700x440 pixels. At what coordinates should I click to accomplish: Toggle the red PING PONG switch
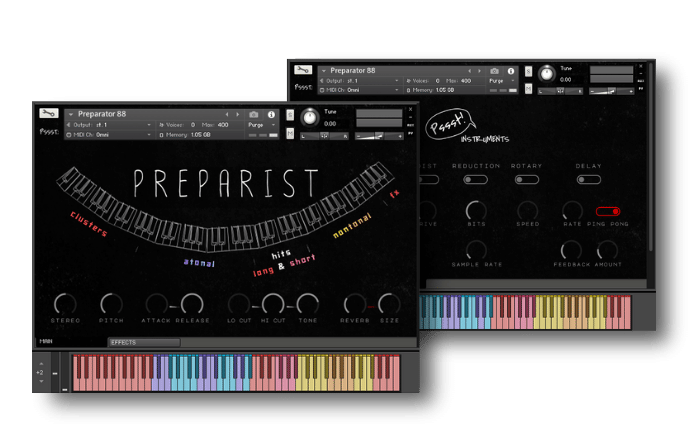608,211
